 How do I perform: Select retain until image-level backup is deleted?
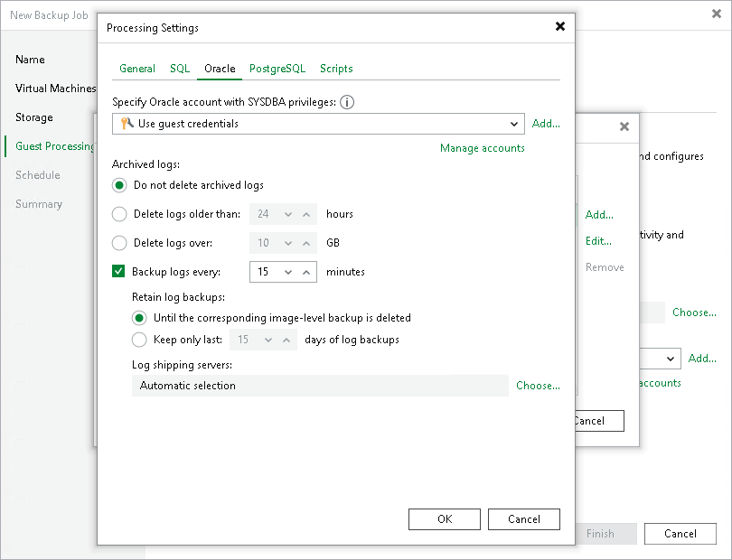(139, 318)
